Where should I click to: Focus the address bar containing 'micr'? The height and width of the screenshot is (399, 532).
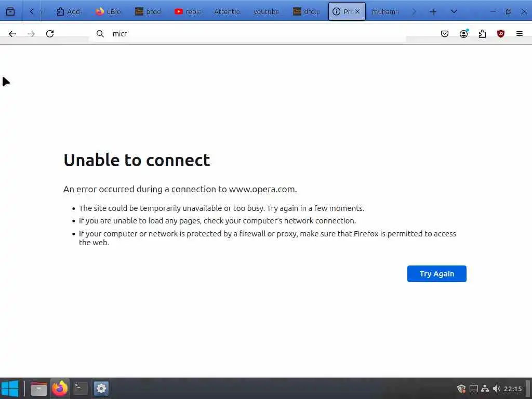click(x=248, y=34)
